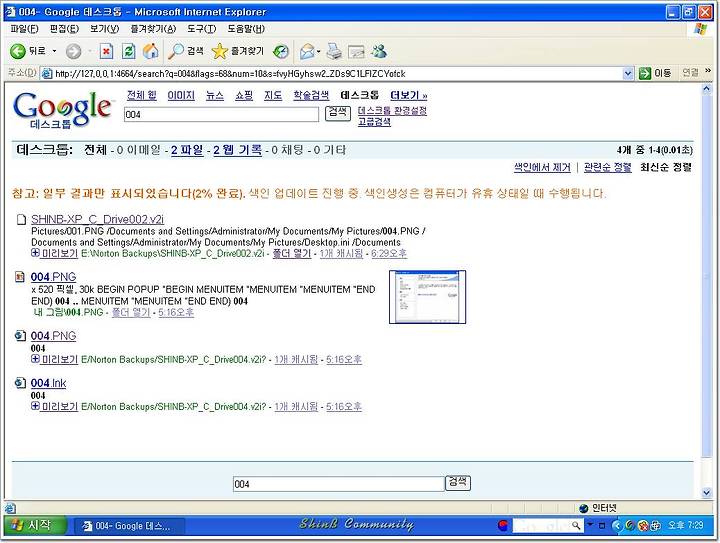Click the 쇼핑 search tab
The height and width of the screenshot is (543, 720).
pos(244,95)
